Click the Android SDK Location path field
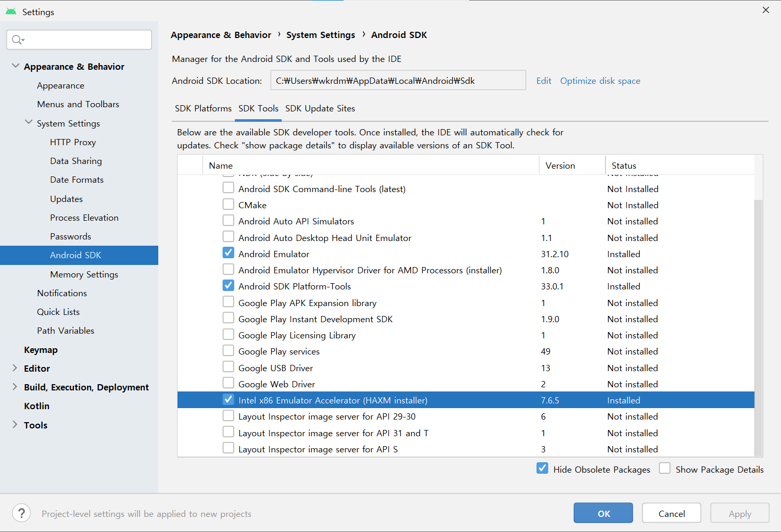 [398, 80]
